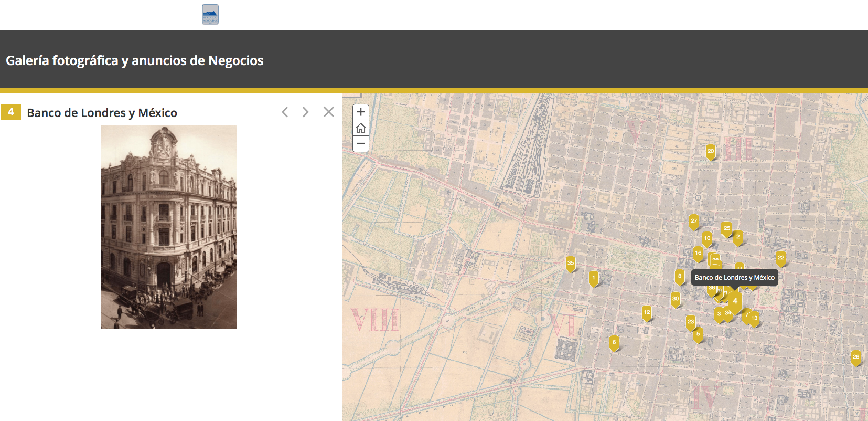868x421 pixels.
Task: Open map marker number 1
Action: 594,278
